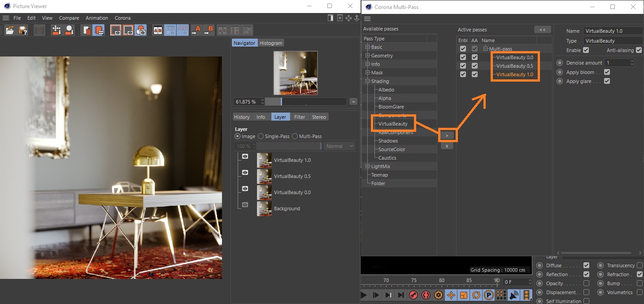Expand the LightMix pass type
644x304 pixels.
point(368,166)
